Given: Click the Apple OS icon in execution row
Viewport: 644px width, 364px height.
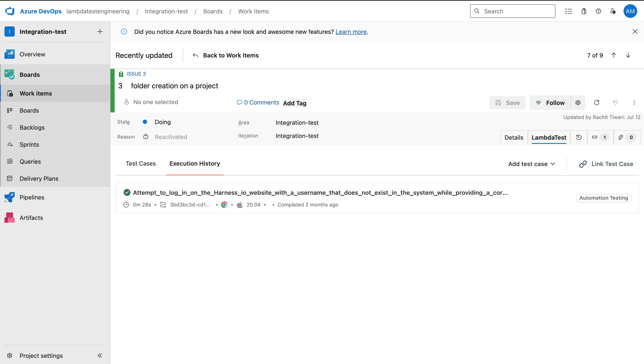Looking at the screenshot, I should (x=240, y=205).
